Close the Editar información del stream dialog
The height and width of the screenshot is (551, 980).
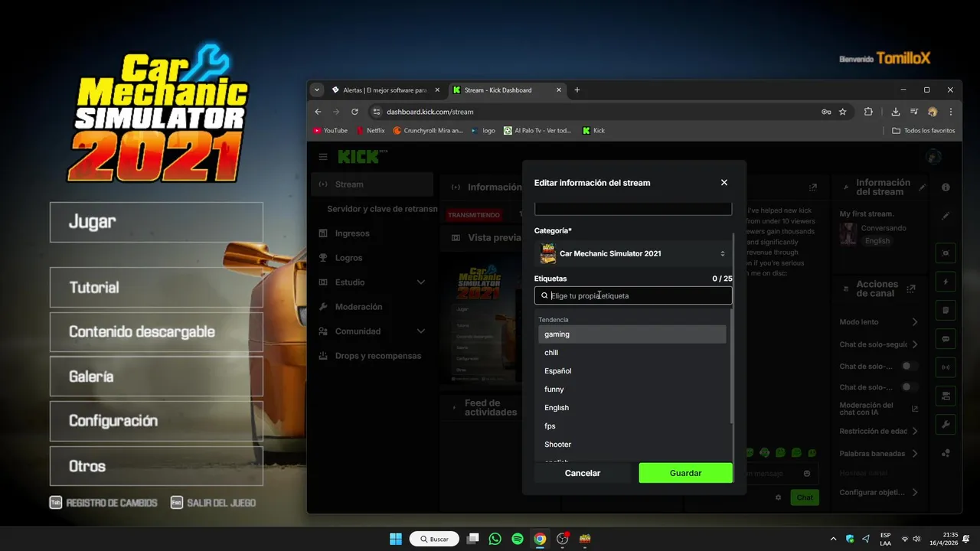[724, 183]
